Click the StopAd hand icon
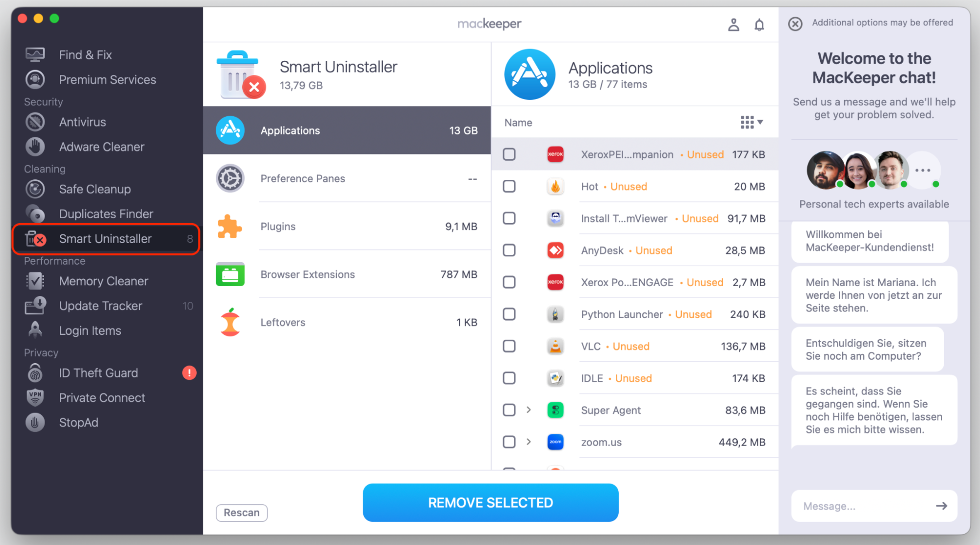 pos(35,422)
